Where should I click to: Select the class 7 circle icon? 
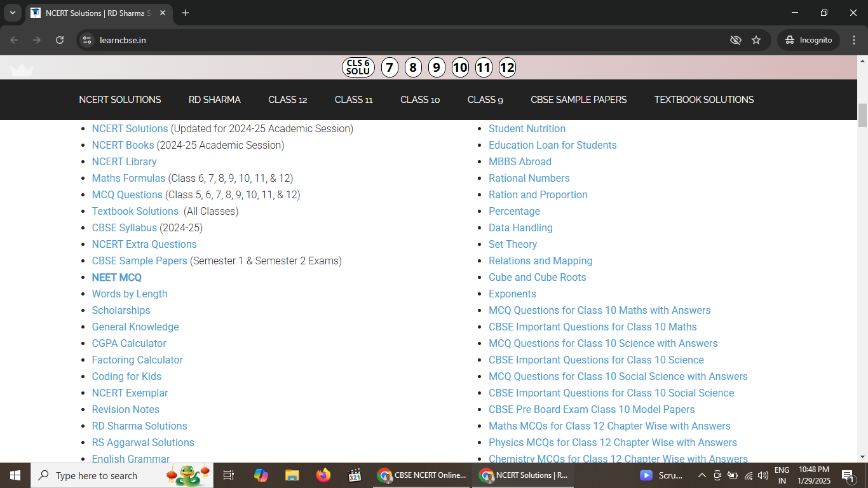pos(390,67)
